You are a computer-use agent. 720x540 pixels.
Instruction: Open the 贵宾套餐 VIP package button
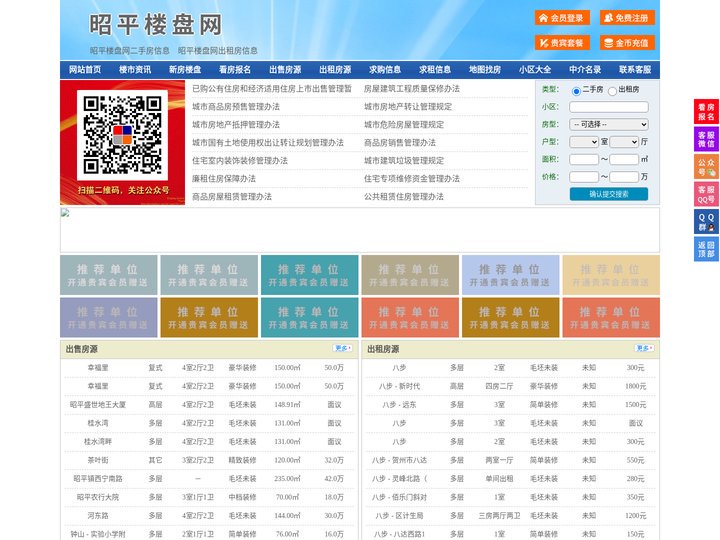pos(562,43)
